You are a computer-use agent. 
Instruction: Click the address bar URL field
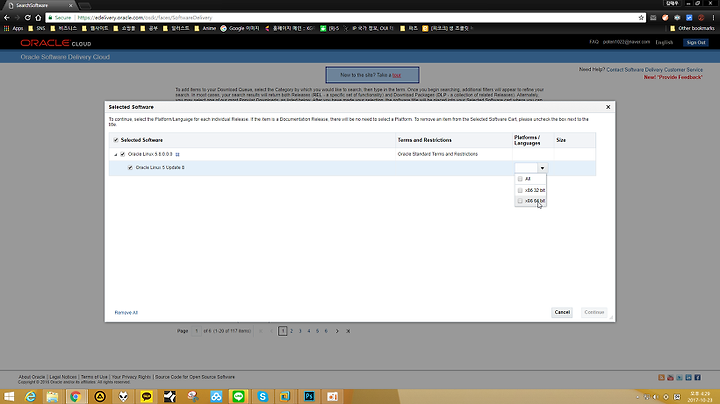344,17
